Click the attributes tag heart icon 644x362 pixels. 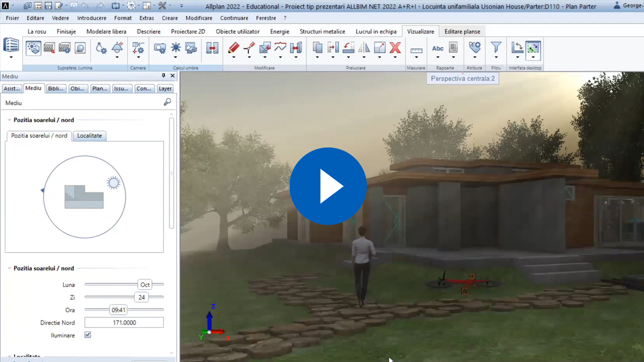(474, 47)
